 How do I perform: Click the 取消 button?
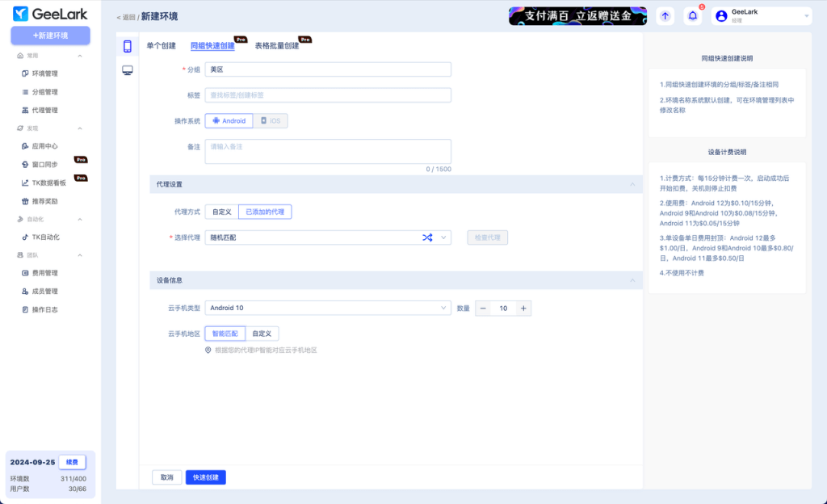point(166,477)
